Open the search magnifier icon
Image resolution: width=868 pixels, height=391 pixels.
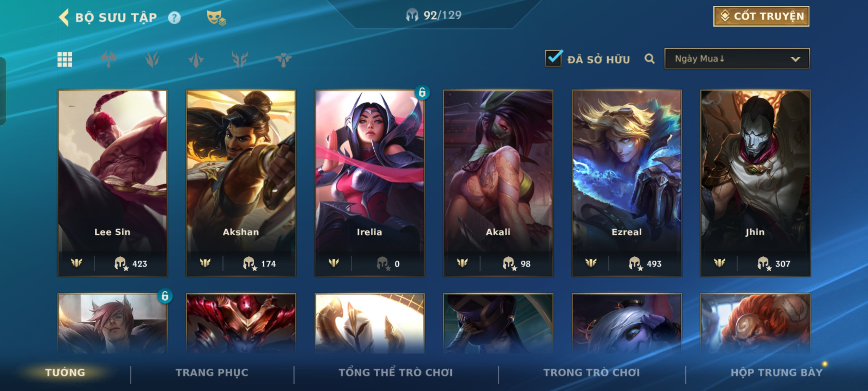pos(650,59)
